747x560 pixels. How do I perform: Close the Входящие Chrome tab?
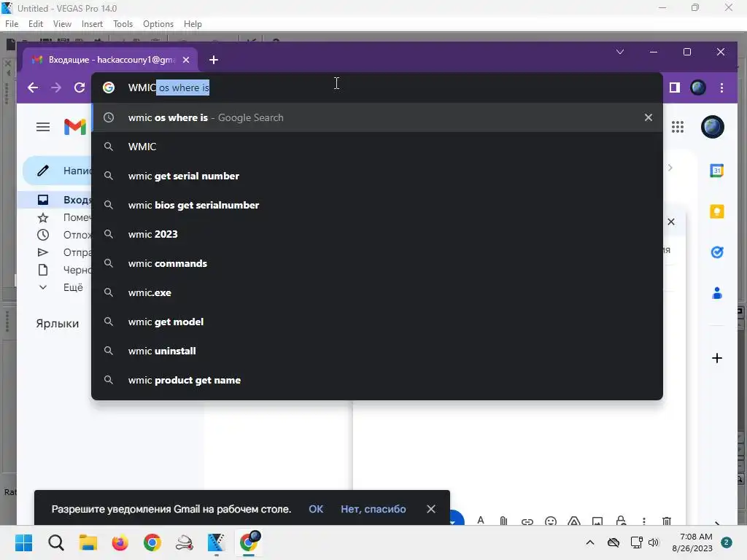point(186,60)
